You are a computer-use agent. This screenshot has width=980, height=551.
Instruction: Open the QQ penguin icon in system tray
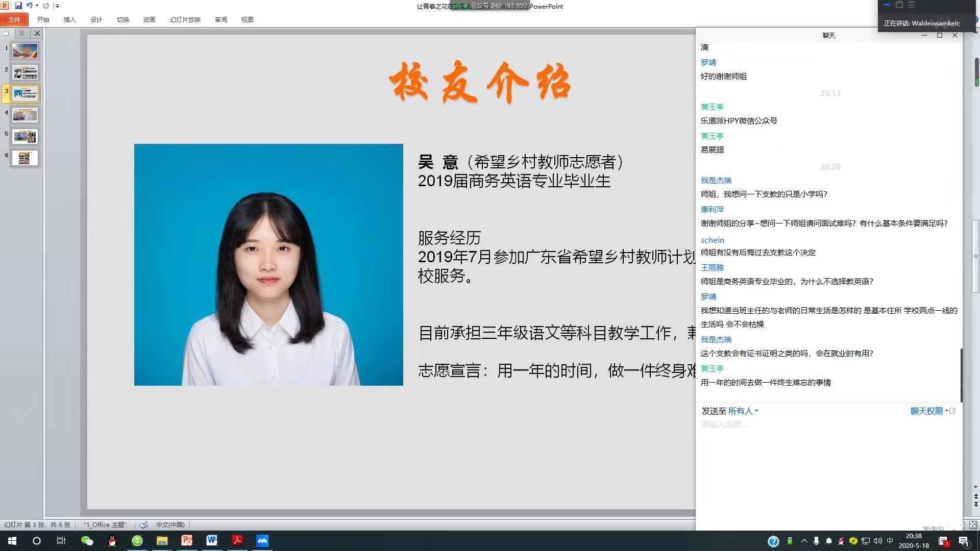pos(841,541)
